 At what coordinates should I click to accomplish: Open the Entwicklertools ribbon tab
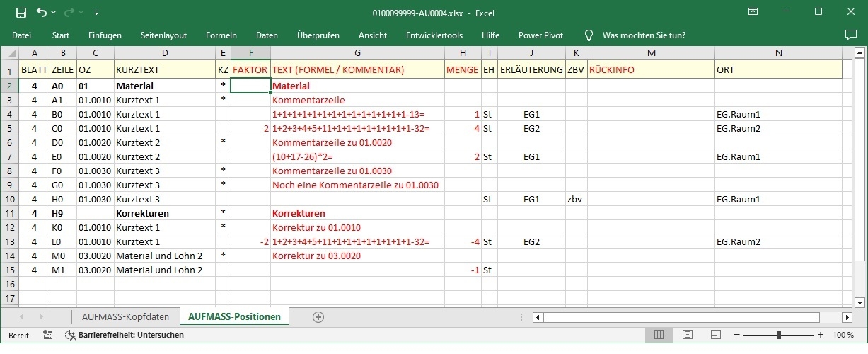(x=434, y=35)
